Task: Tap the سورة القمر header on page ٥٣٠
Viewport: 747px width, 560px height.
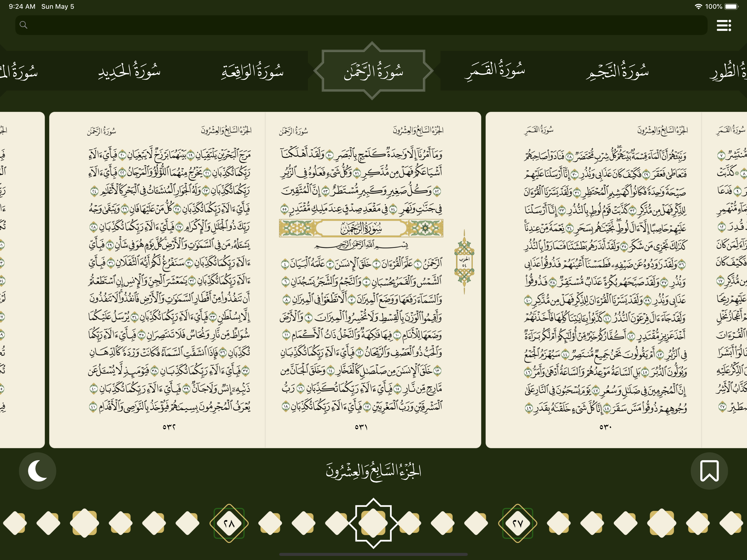Action: 539,130
